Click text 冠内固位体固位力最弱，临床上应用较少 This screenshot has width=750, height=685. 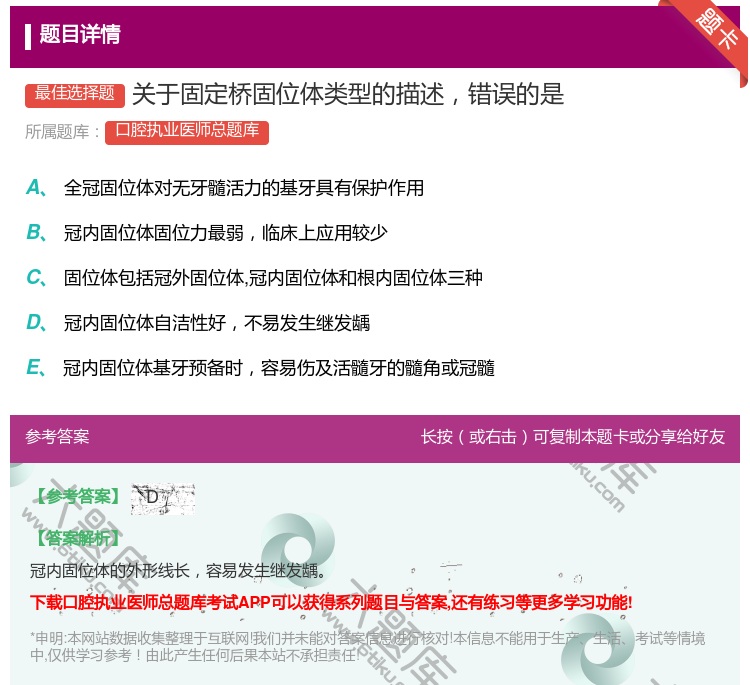click(x=226, y=233)
